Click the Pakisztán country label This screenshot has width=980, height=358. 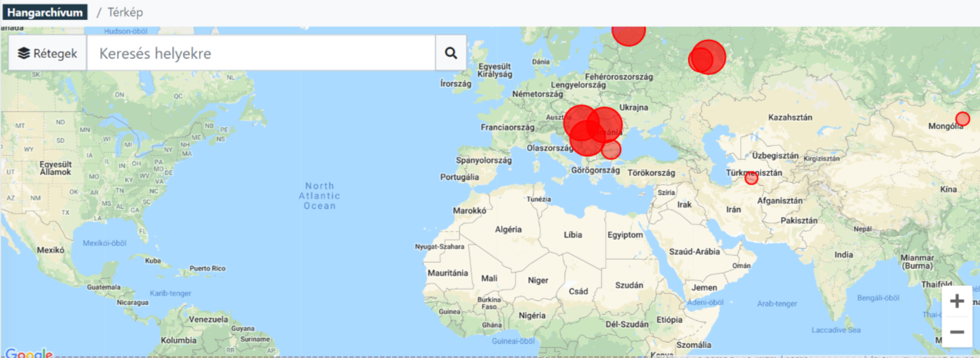799,220
